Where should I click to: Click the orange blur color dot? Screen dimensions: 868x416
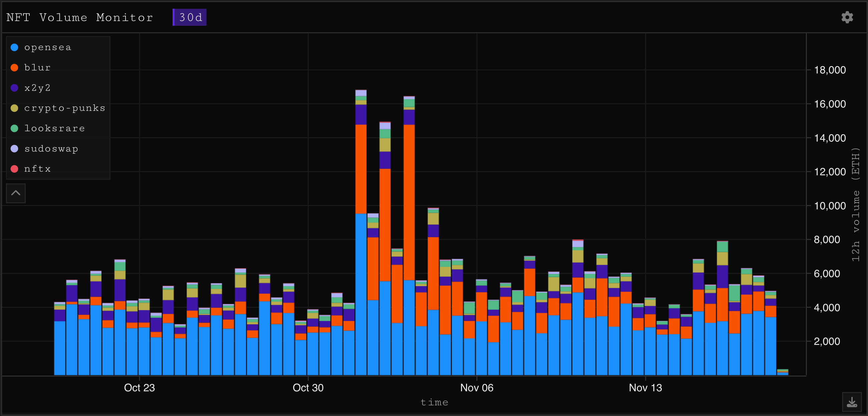tap(14, 67)
